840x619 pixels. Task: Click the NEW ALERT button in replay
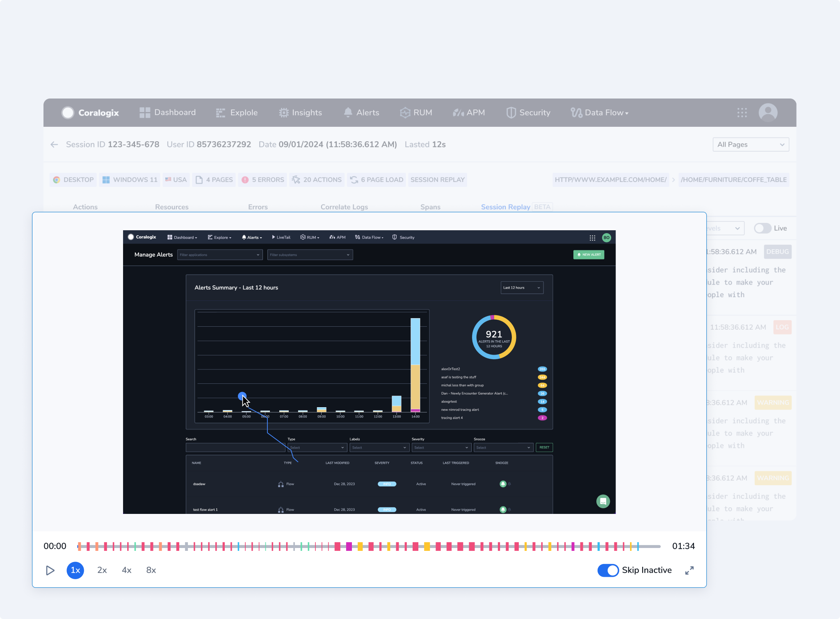589,254
